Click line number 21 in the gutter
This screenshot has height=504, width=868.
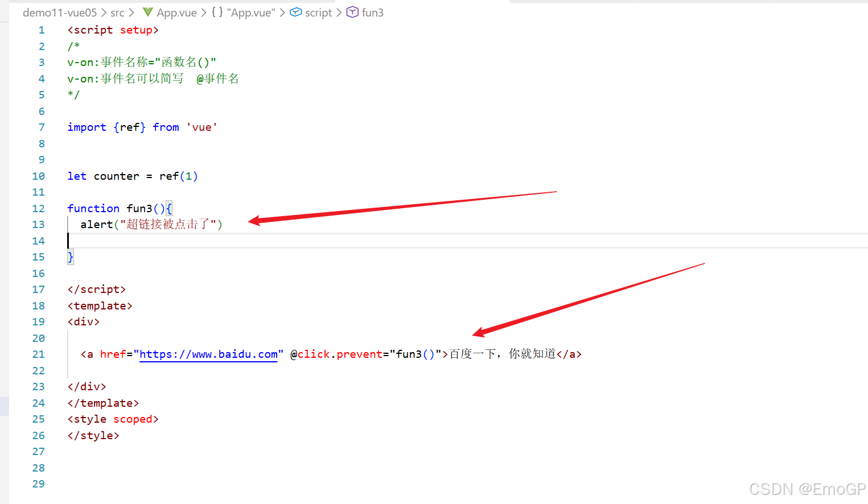38,354
